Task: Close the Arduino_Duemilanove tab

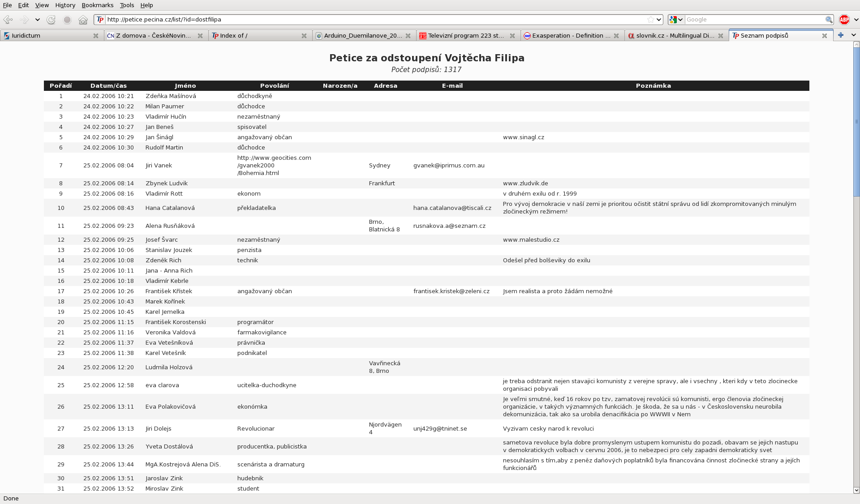Action: click(x=408, y=36)
